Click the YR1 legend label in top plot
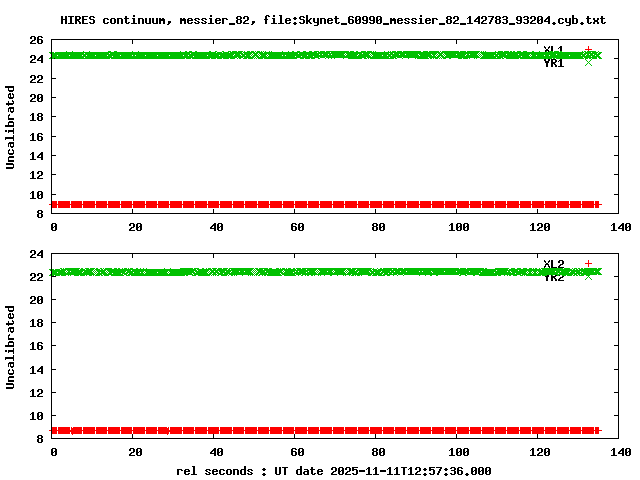 (x=554, y=63)
